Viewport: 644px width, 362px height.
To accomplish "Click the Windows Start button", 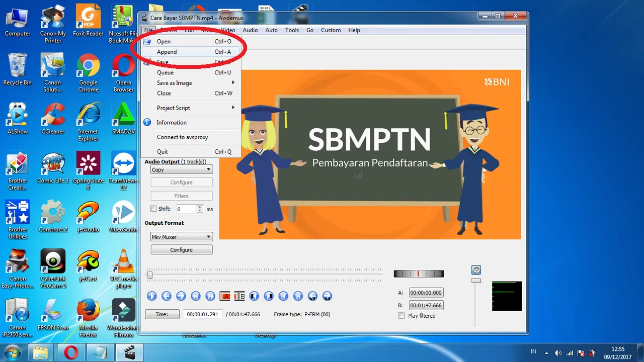I will pyautogui.click(x=12, y=352).
